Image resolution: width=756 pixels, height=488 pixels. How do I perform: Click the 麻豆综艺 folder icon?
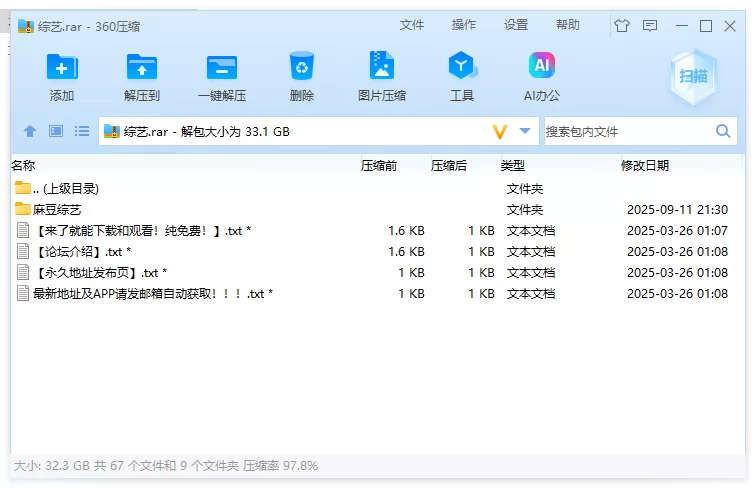click(x=23, y=209)
